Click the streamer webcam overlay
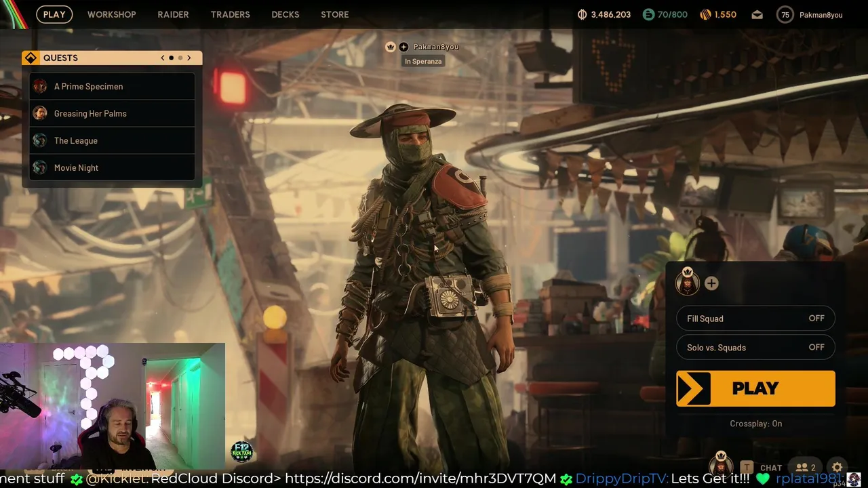868x488 pixels. (113, 407)
